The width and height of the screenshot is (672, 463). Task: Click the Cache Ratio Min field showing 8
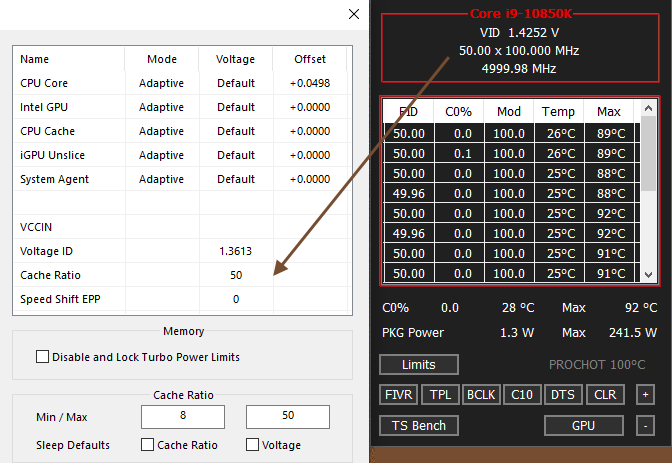(x=183, y=416)
